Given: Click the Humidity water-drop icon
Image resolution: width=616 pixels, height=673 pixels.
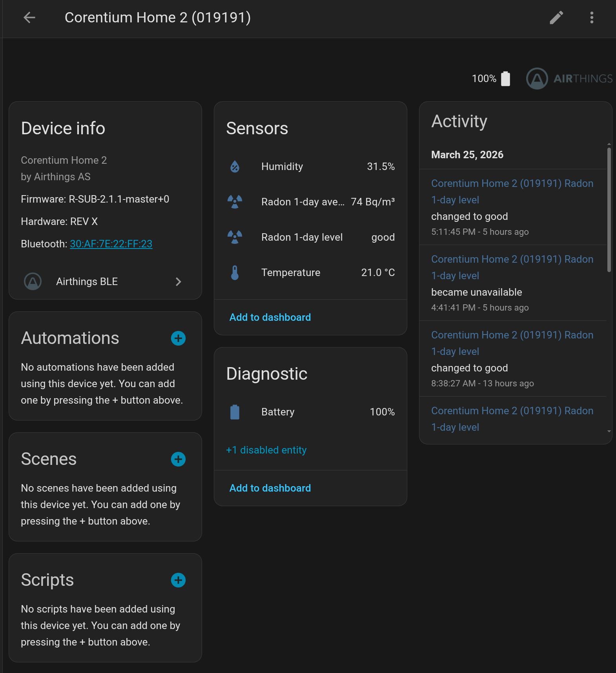Looking at the screenshot, I should pos(235,166).
